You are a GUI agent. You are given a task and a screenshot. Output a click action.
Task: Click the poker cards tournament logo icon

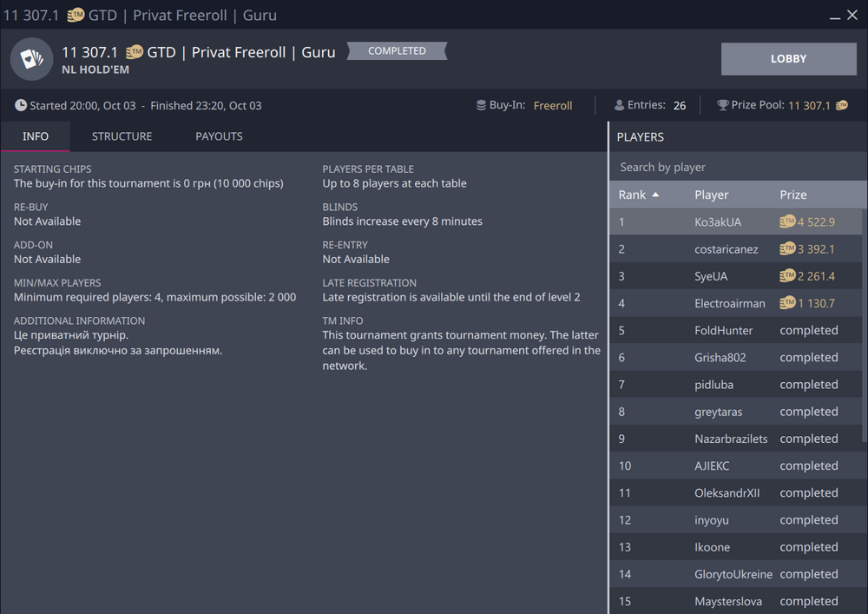(31, 59)
